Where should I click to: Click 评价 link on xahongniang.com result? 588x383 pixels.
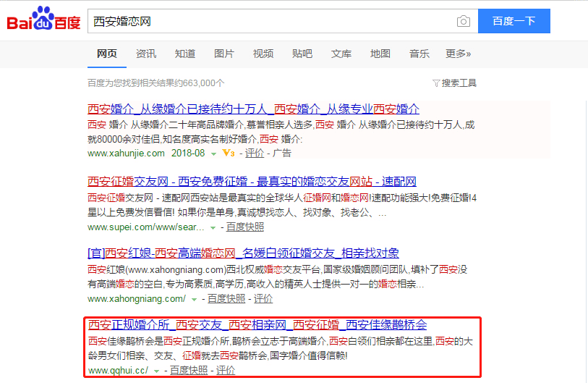click(263, 299)
